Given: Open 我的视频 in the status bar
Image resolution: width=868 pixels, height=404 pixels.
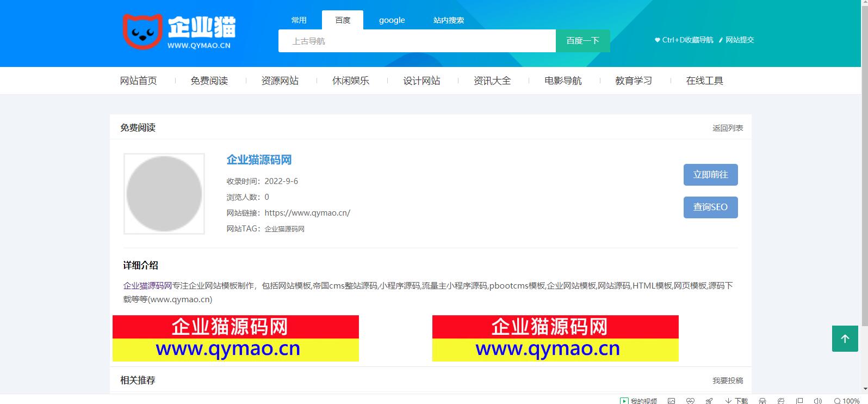Looking at the screenshot, I should pyautogui.click(x=638, y=401).
